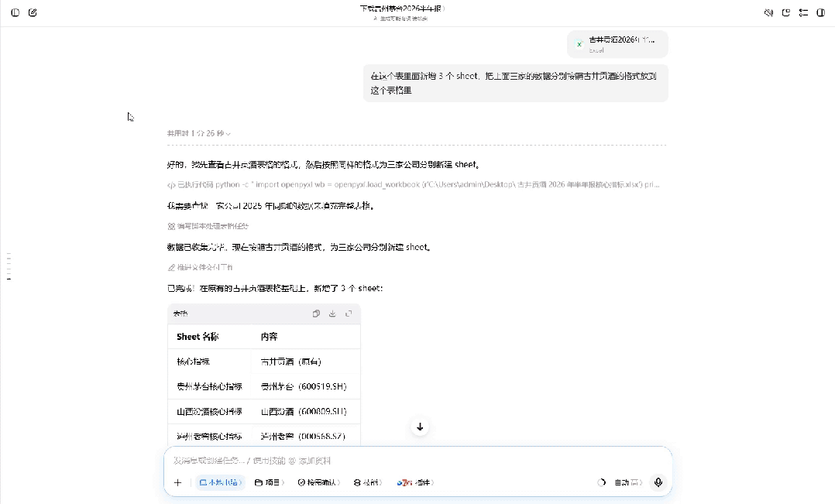
Task: Open the approval mode shield dropdown
Action: click(319, 483)
